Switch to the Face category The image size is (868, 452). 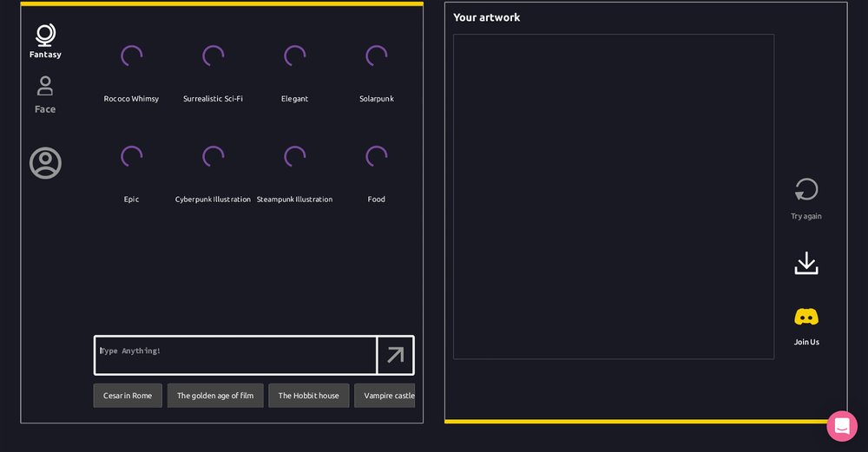(x=45, y=87)
